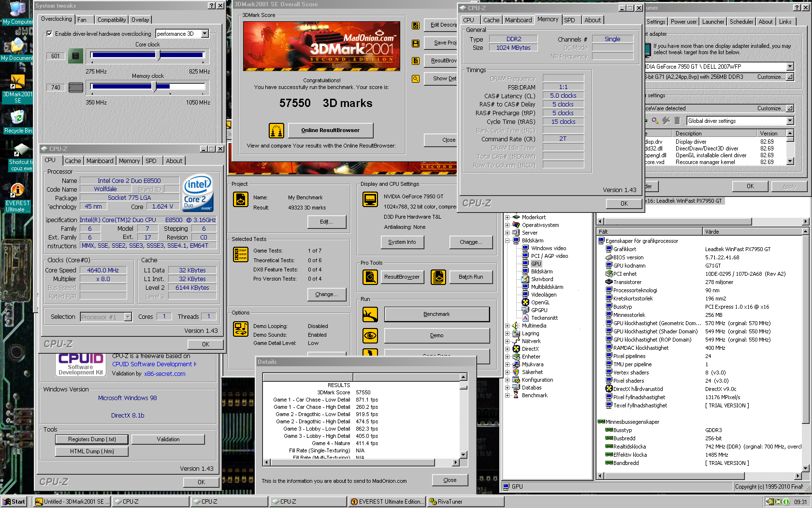812x508 pixels.
Task: Switch to the Power user tab in RivaTuner
Action: pos(683,22)
